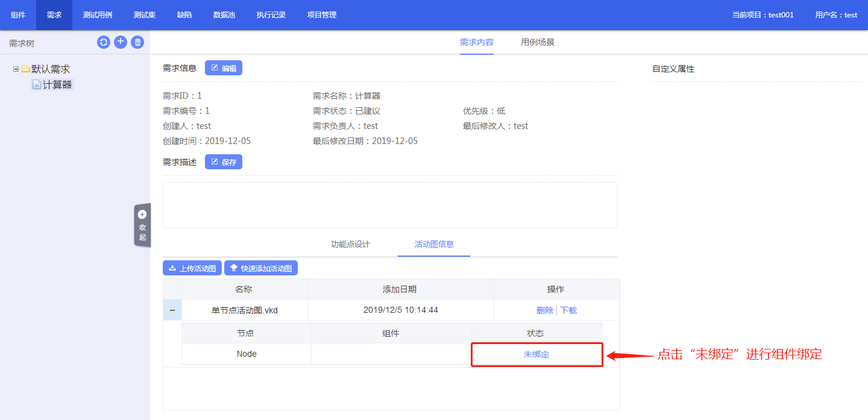868x420 pixels.
Task: Open the 测试用例 menu in top navigation
Action: [98, 15]
